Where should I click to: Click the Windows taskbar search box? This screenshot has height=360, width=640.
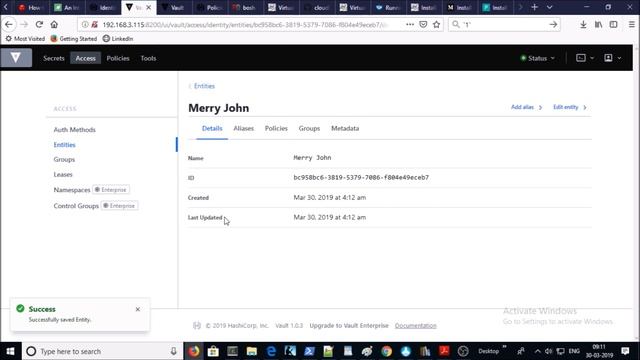coord(102,351)
